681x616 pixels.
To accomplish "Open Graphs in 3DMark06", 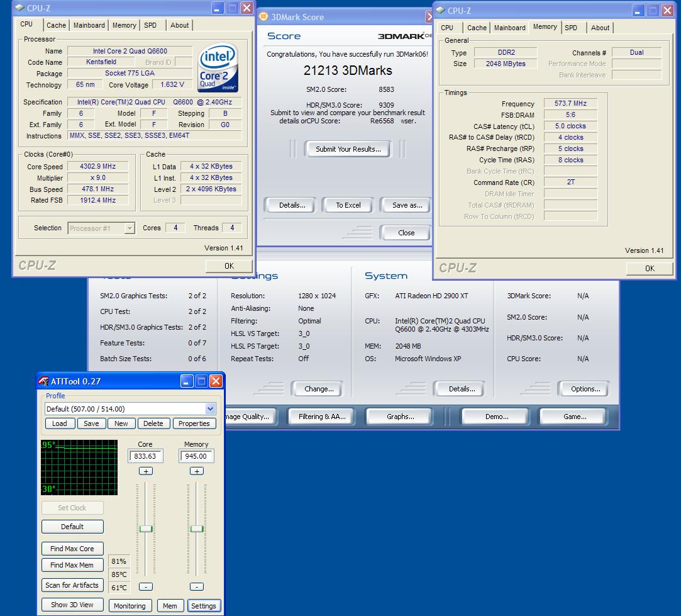I will click(401, 417).
